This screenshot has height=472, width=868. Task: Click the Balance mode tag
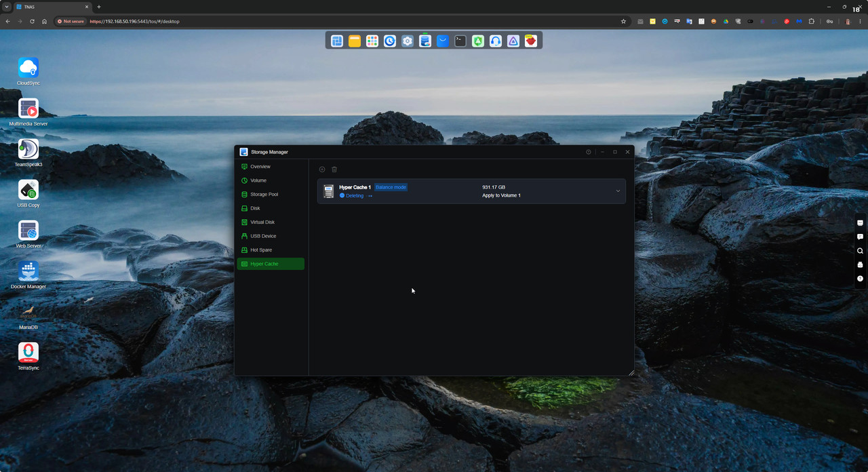click(x=391, y=187)
